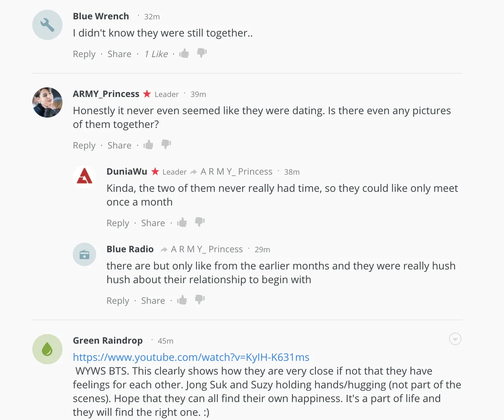
Task: Reply to Blue Wrench's comment
Action: (x=84, y=54)
